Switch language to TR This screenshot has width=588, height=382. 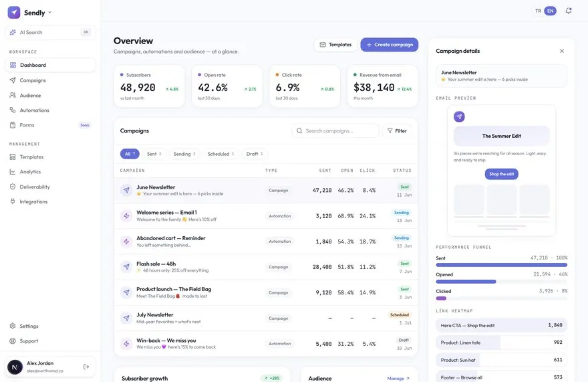(538, 11)
